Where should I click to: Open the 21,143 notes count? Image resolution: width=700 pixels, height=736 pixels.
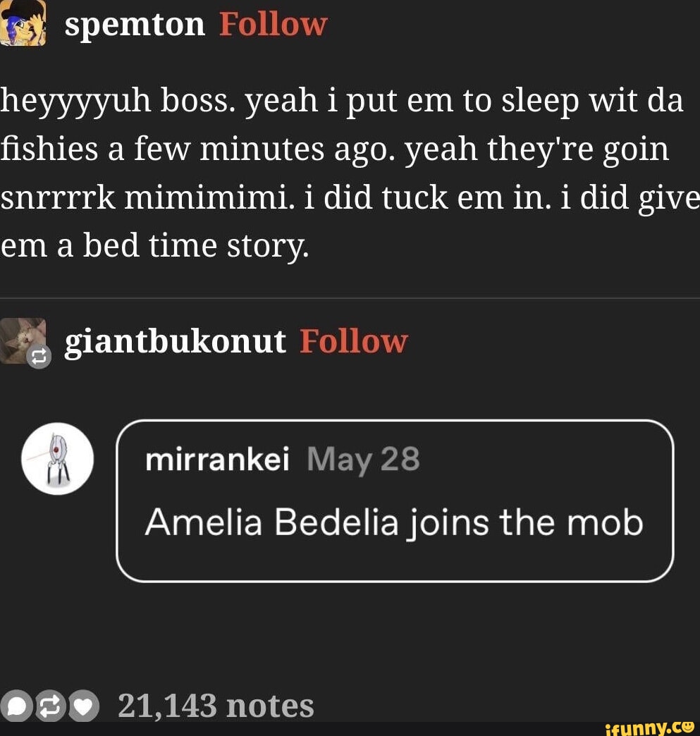point(215,706)
